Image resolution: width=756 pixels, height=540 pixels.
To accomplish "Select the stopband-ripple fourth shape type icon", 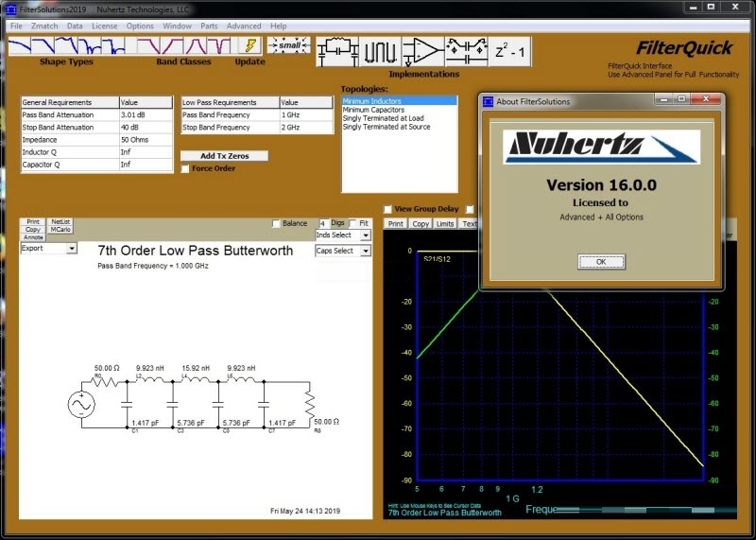I will 90,45.
